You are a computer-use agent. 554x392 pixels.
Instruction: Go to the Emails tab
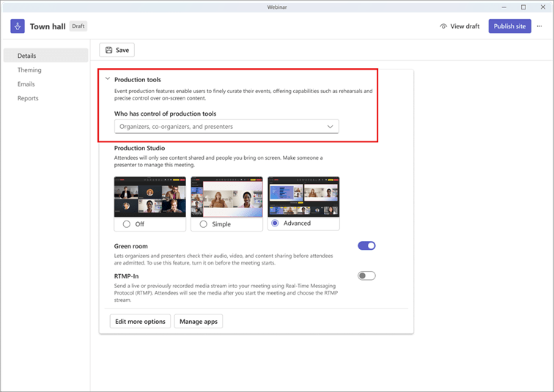pyautogui.click(x=26, y=84)
